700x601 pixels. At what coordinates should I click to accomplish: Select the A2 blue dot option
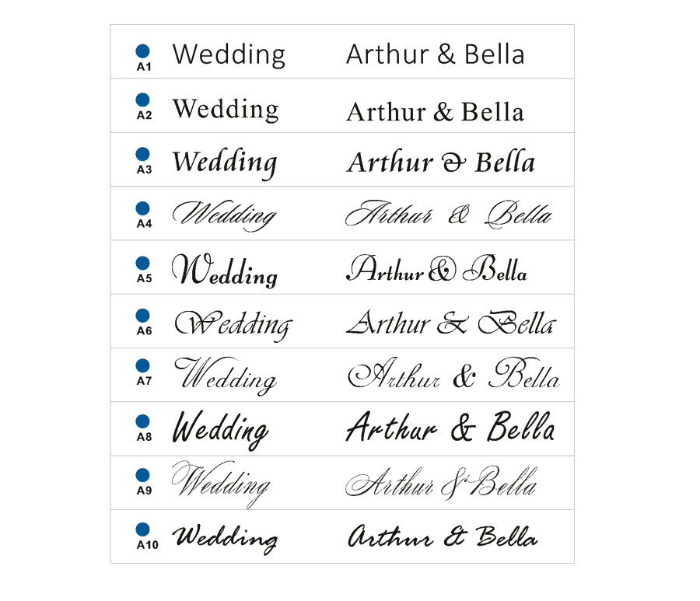[142, 100]
